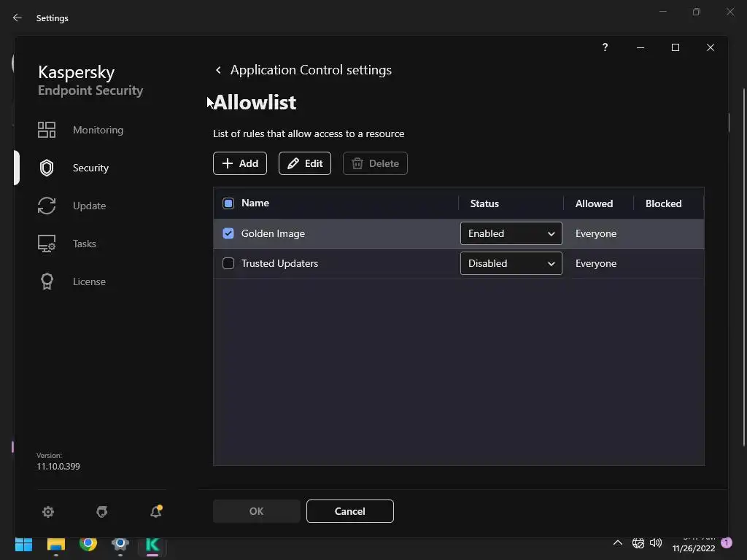Screen dimensions: 747x560
Task: Open Settings gear app in taskbar
Action: 120,544
